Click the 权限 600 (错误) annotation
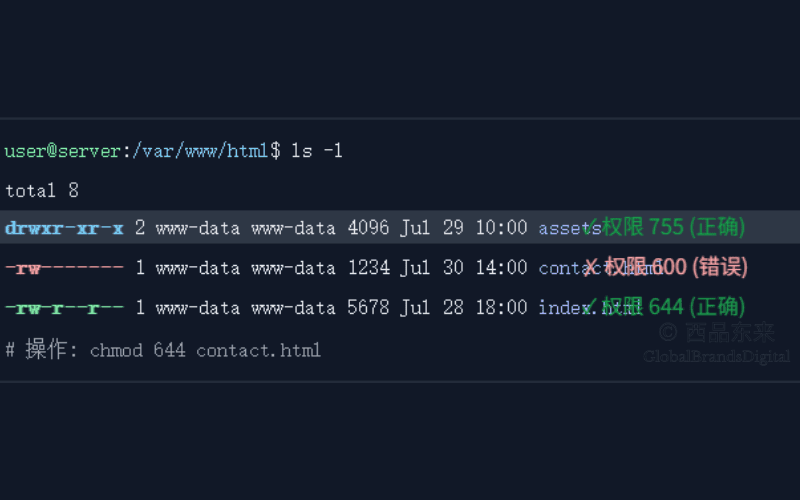This screenshot has height=500, width=800. point(676,267)
